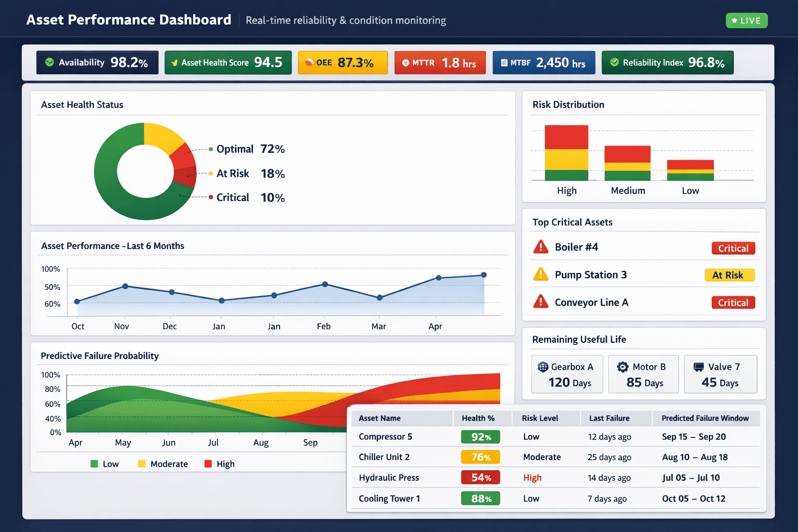798x532 pixels.
Task: Click the Optimal 72% donut legend entry
Action: tap(247, 149)
